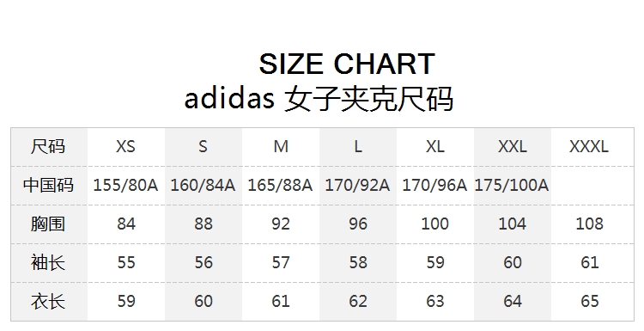Click sleeve length 57 under M
644x331 pixels.
280,262
